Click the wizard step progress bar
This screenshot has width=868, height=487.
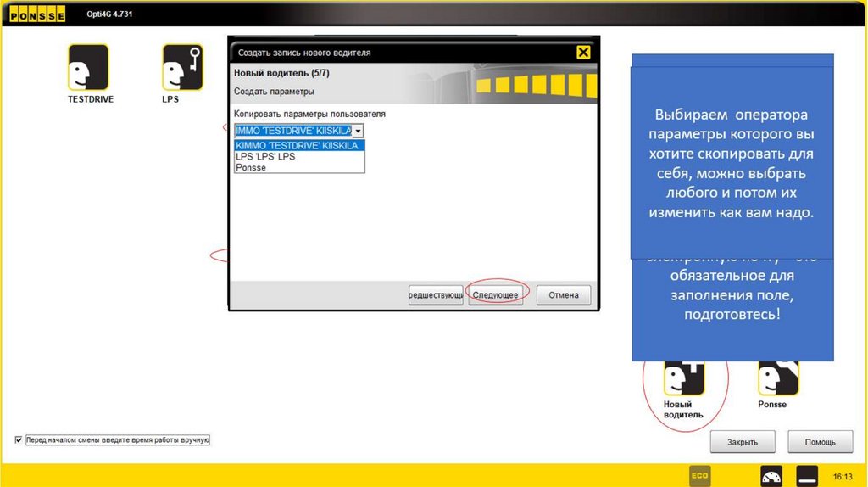click(536, 85)
